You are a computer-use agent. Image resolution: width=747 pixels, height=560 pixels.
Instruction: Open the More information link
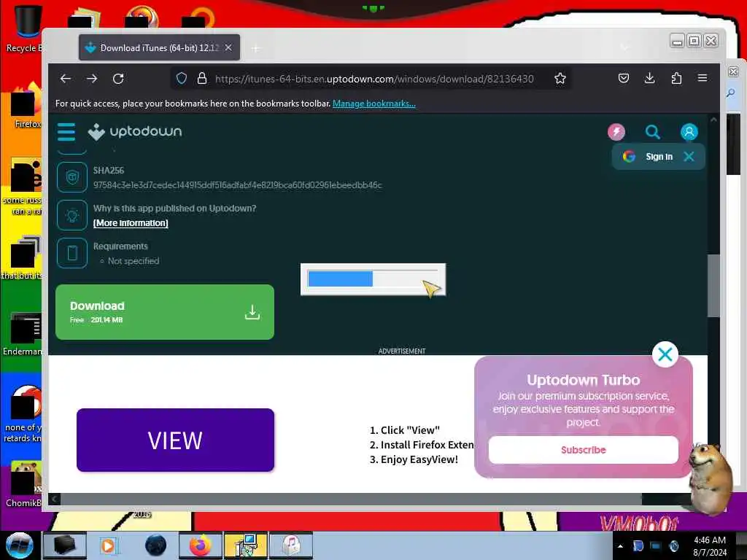pyautogui.click(x=131, y=223)
